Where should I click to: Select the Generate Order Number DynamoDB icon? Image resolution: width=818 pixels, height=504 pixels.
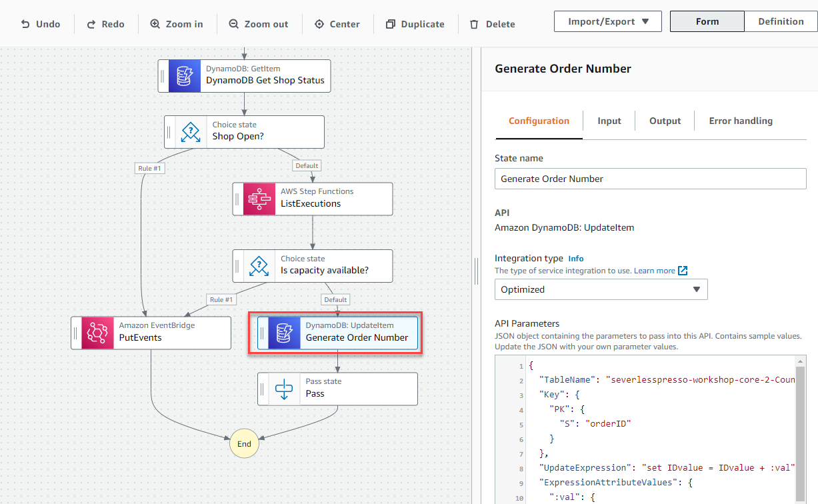[x=285, y=333]
